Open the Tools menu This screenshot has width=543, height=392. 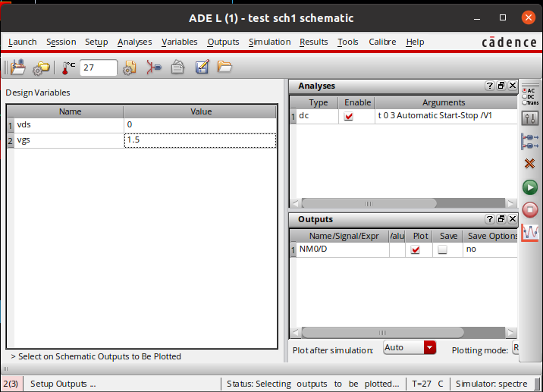(x=348, y=42)
